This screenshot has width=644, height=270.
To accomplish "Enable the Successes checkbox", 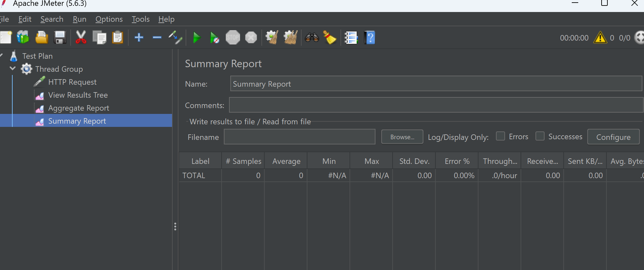I will tap(540, 136).
